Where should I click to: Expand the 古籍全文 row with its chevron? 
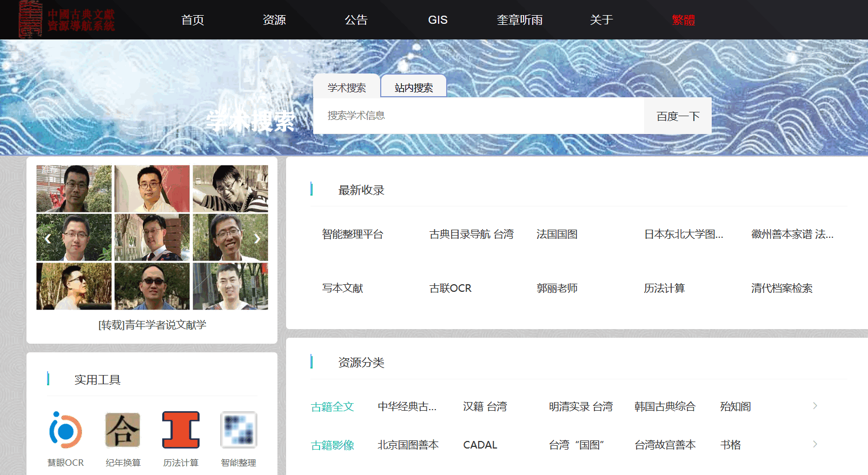point(815,406)
